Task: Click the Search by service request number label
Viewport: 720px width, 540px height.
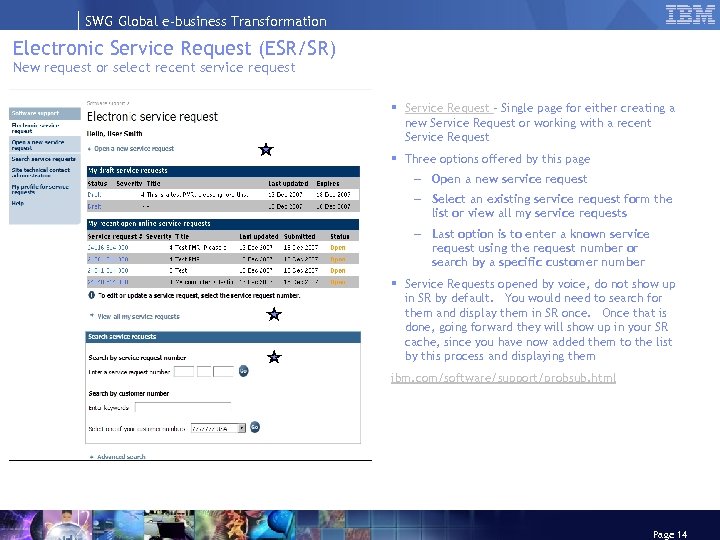Action: pyautogui.click(x=137, y=358)
